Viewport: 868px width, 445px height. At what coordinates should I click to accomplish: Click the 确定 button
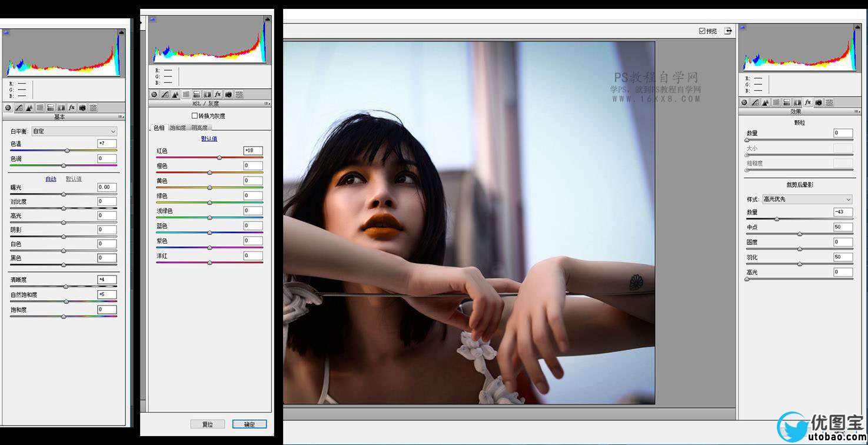[x=250, y=424]
